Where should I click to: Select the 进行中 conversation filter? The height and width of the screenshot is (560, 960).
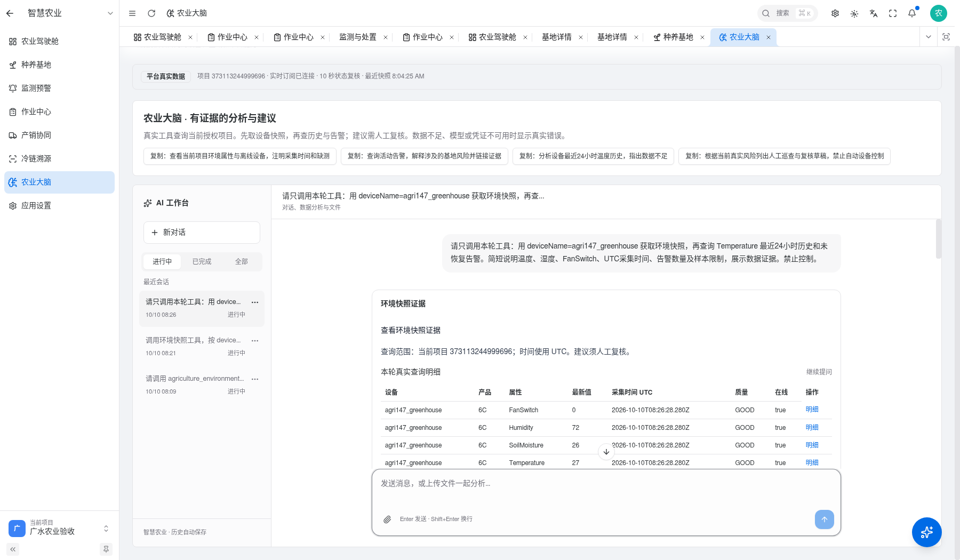[x=162, y=261]
